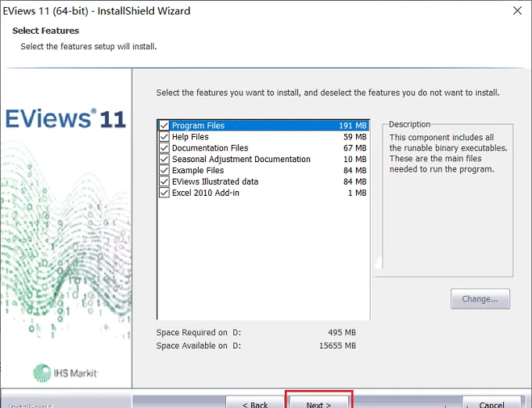Select the Documentation Files feature label
Image resolution: width=532 pixels, height=408 pixels.
pyautogui.click(x=210, y=148)
